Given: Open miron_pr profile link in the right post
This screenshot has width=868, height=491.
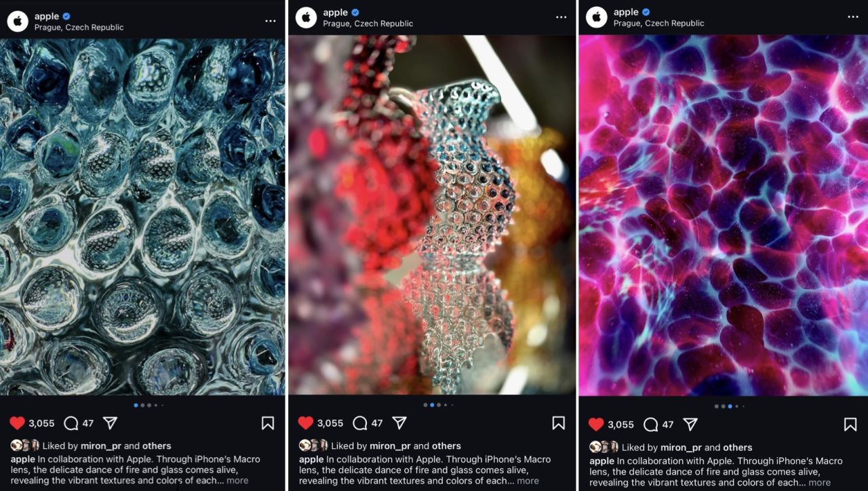Looking at the screenshot, I should click(682, 448).
